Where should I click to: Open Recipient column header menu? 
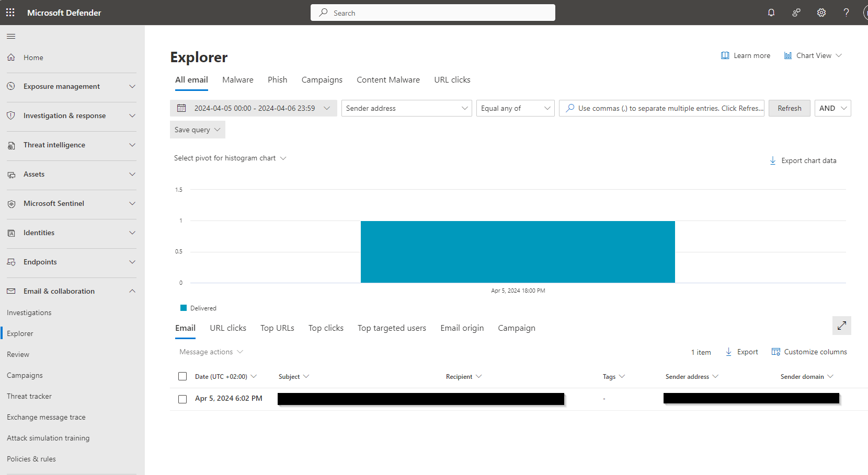pyautogui.click(x=464, y=377)
